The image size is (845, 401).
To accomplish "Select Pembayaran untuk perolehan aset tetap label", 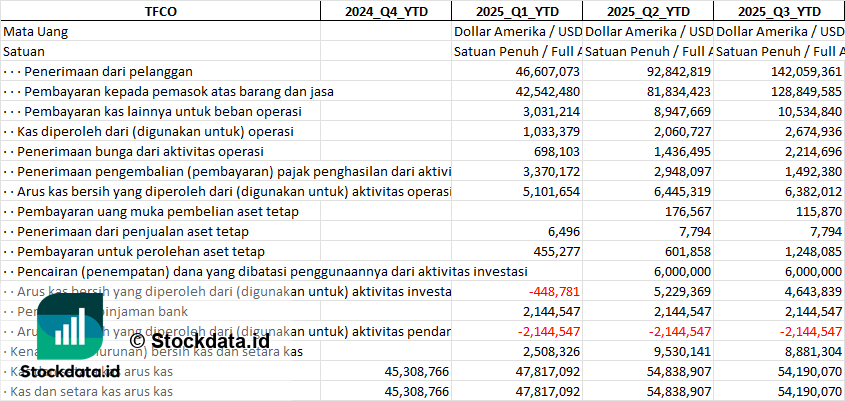I will coord(134,252).
